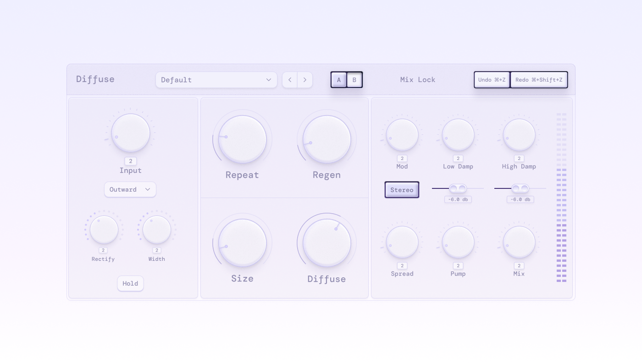
Task: Click the Mix value box
Action: 519,266
